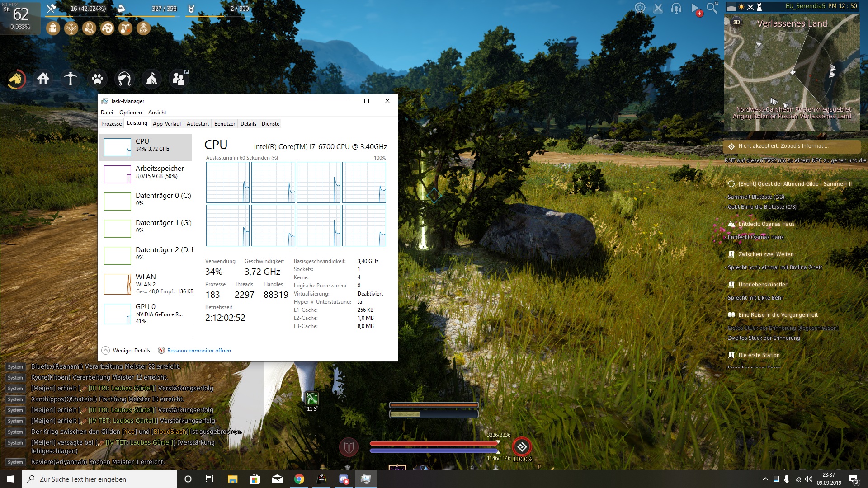Select Arbeitsspeicher in performance list
868x488 pixels.
pyautogui.click(x=146, y=174)
